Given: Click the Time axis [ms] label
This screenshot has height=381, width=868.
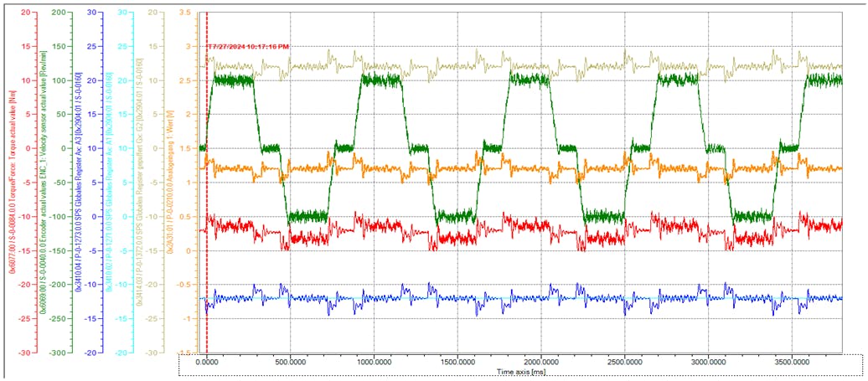Looking at the screenshot, I should [520, 370].
